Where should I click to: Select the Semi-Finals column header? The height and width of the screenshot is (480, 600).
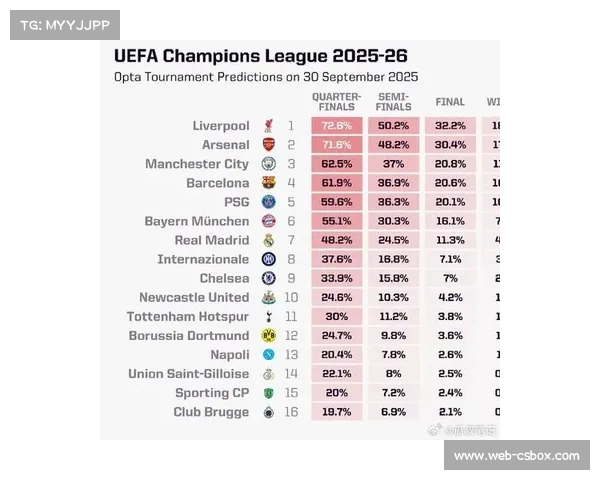(x=394, y=102)
